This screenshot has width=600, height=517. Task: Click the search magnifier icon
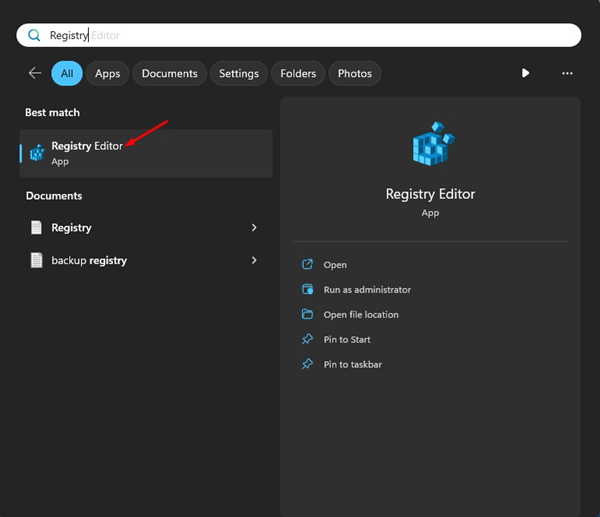point(33,35)
